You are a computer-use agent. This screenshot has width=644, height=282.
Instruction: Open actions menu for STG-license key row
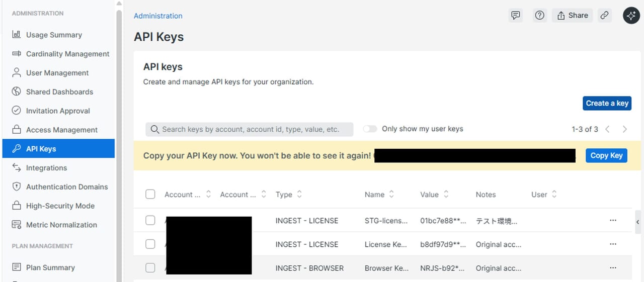(x=613, y=221)
